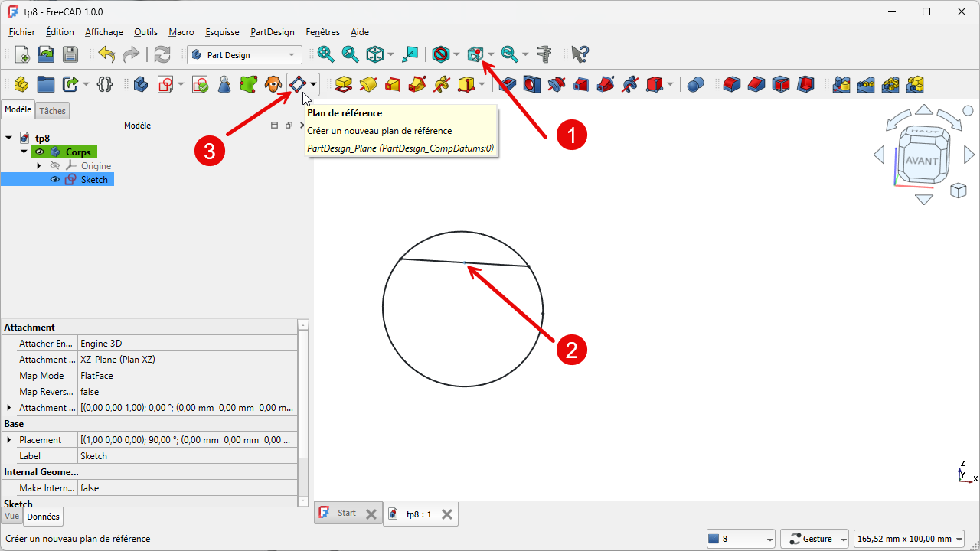Open the Esquisse menu
This screenshot has width=980, height=551.
[x=222, y=32]
